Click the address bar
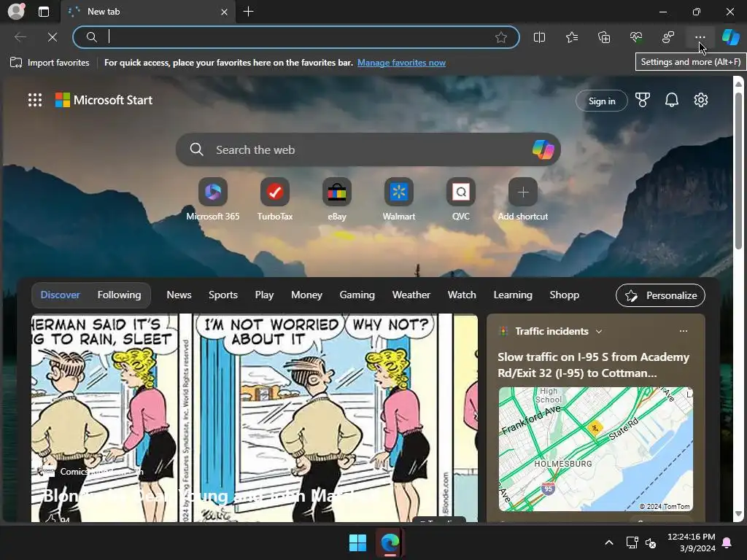The height and width of the screenshot is (560, 747). (295, 37)
